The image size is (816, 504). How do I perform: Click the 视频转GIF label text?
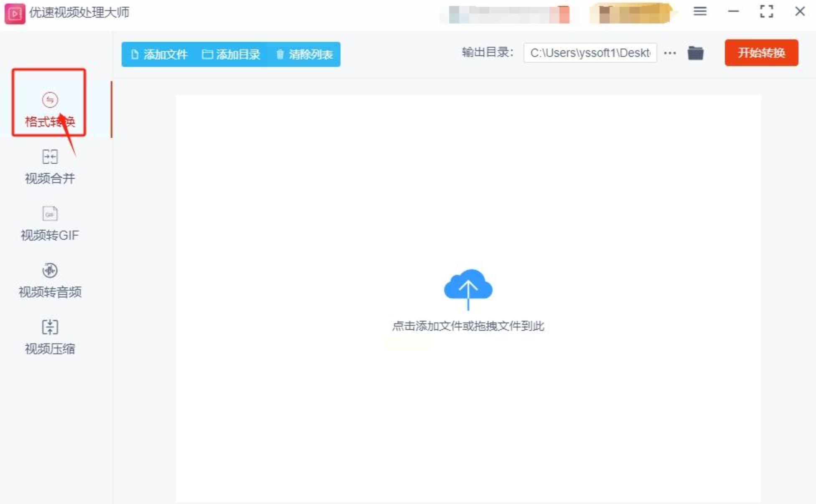pyautogui.click(x=50, y=236)
